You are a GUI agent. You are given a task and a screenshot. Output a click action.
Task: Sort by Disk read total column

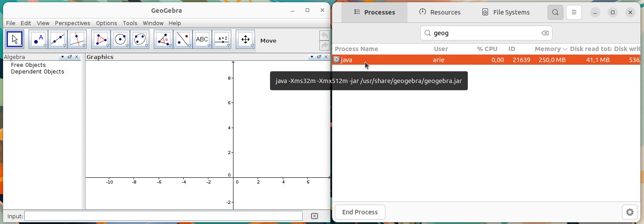click(x=591, y=49)
